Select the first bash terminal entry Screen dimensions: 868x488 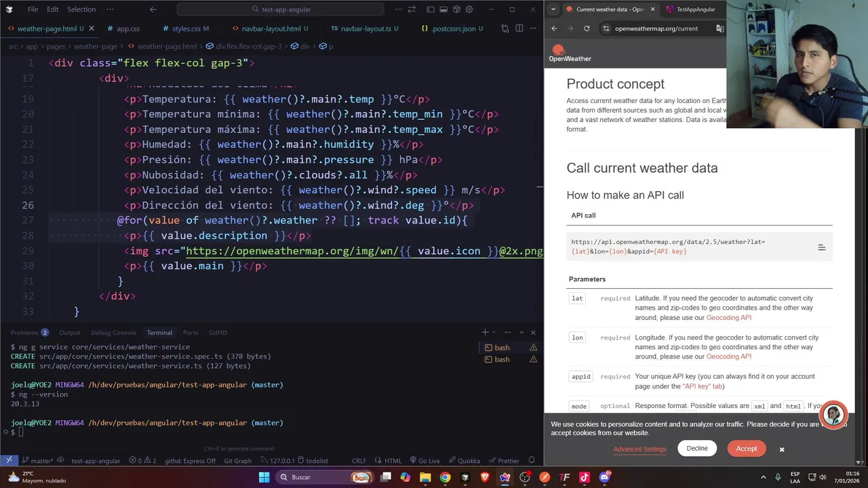[x=511, y=348]
